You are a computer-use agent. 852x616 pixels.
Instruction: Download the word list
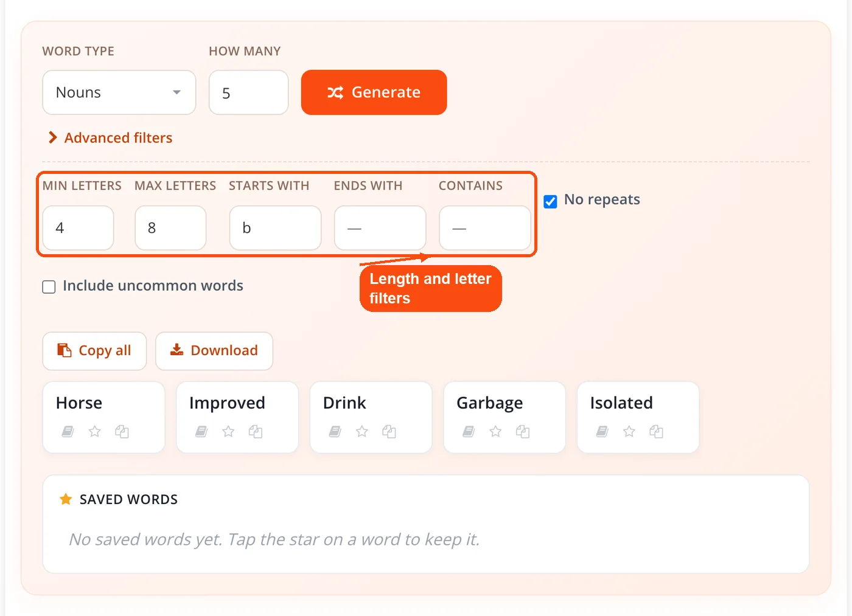coord(214,351)
